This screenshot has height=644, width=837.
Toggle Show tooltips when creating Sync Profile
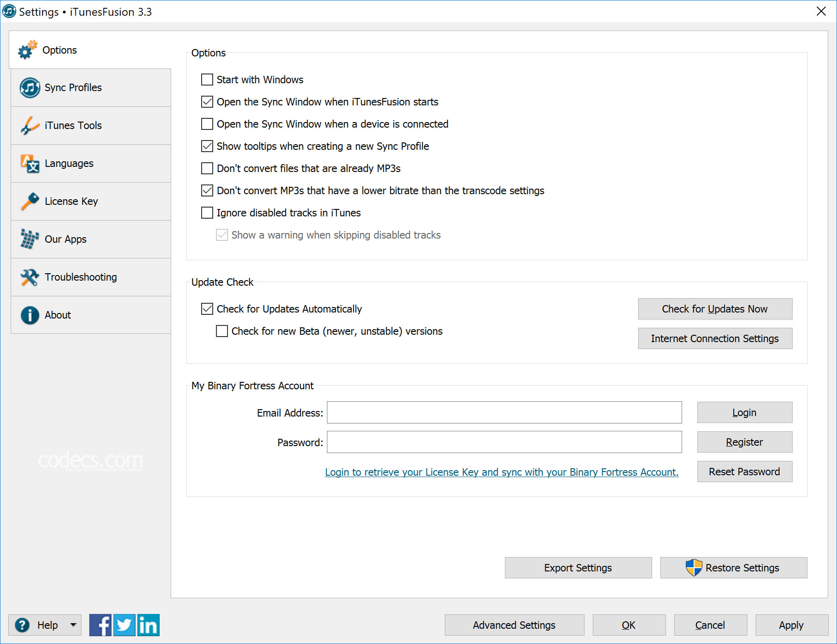(x=207, y=146)
